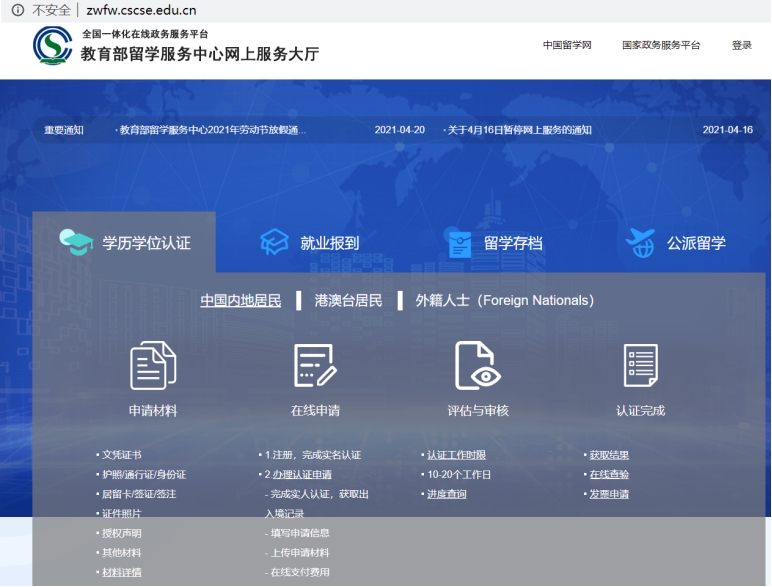
Task: Click the 1.注册,完成实名认证 item
Action: click(313, 455)
